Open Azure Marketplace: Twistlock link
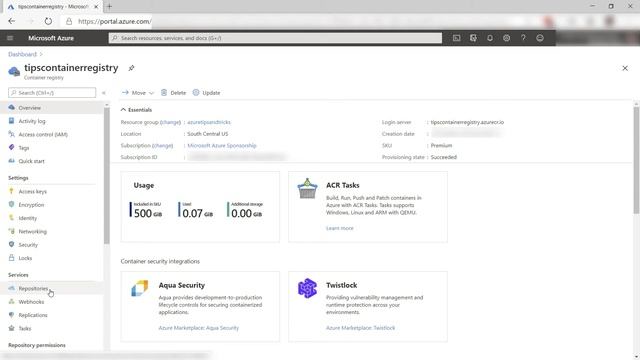 [360, 328]
